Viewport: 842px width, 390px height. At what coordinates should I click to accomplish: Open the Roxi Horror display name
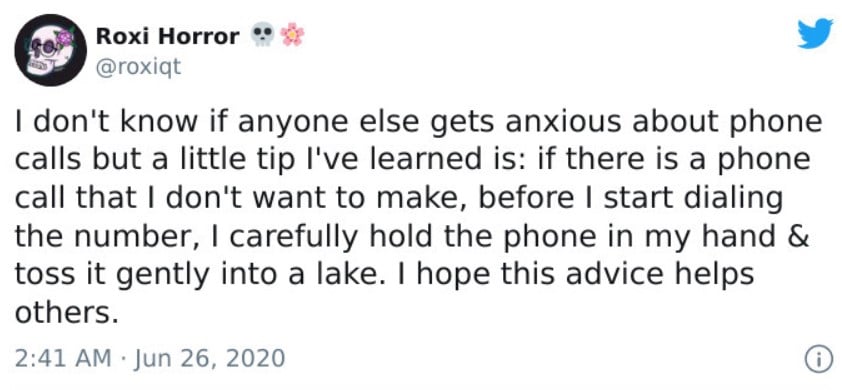point(168,37)
